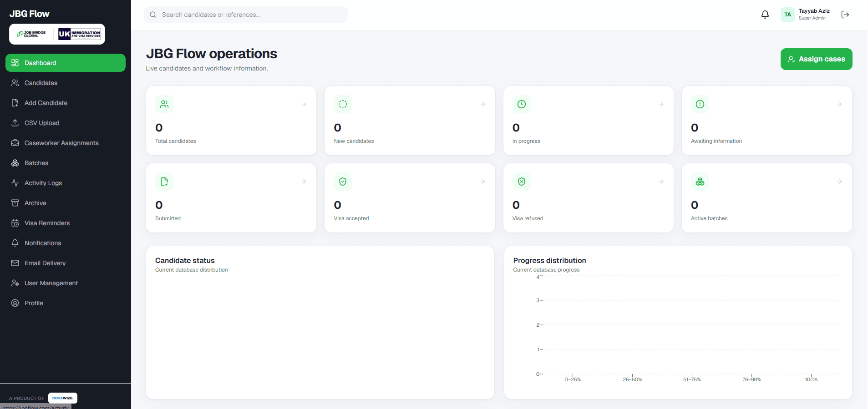Image resolution: width=868 pixels, height=409 pixels.
Task: Open the Profile page
Action: coord(66,303)
